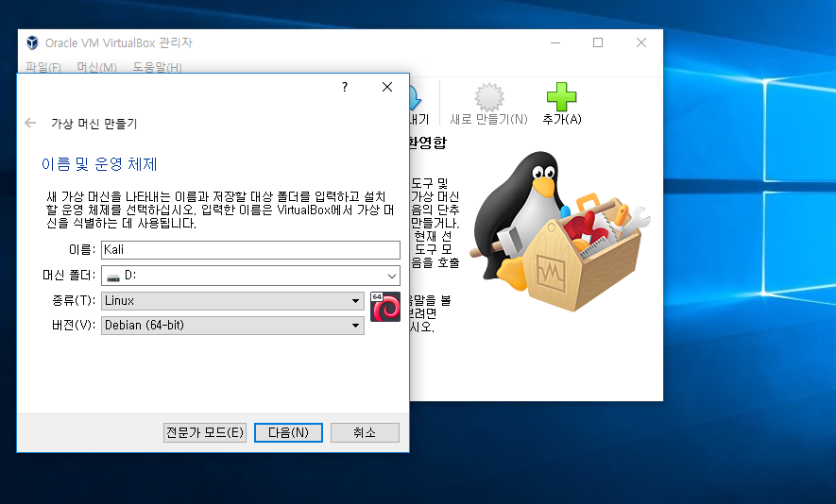Close the VirtualBox Manager window
This screenshot has width=836, height=504.
point(641,42)
